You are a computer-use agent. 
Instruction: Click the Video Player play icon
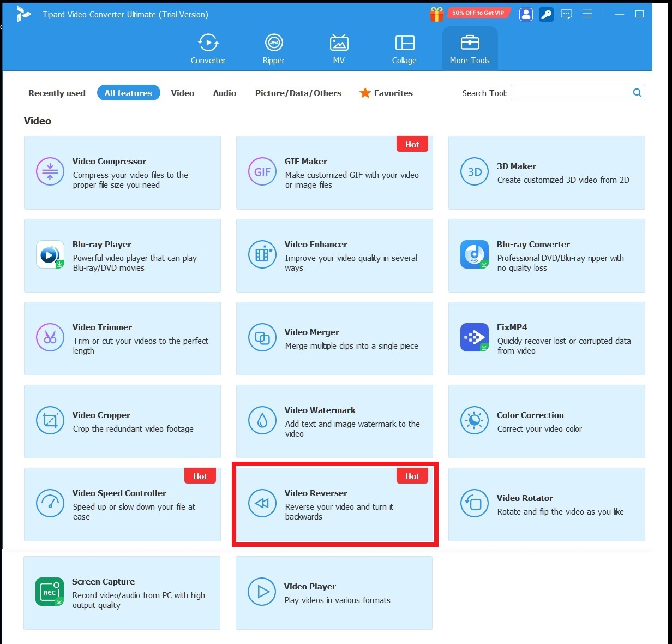tap(262, 592)
